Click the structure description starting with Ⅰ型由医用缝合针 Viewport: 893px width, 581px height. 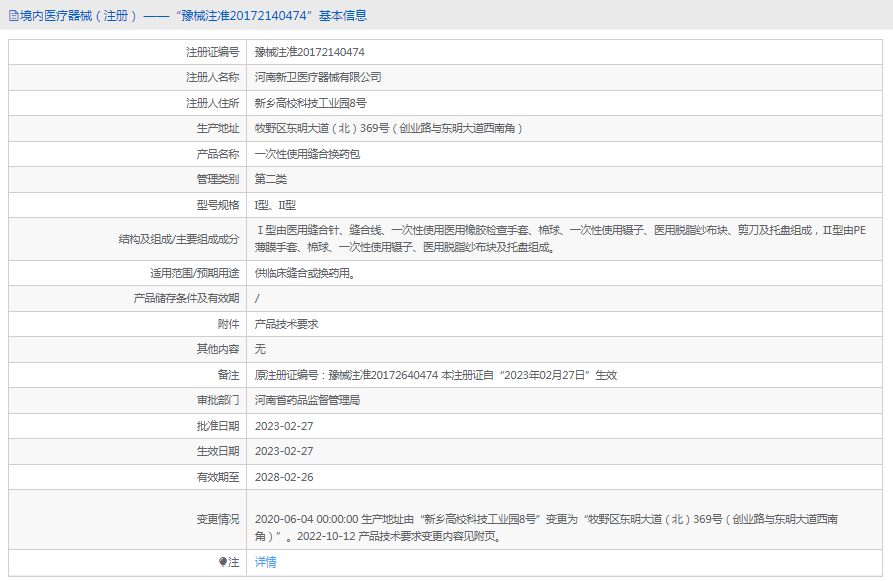coord(560,239)
